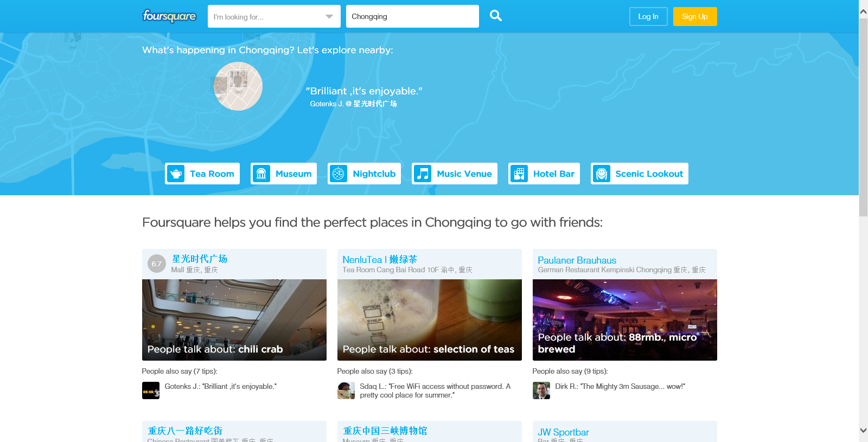Open the 星光时代广场 venue title link
Viewport: 868px width, 442px height.
200,259
